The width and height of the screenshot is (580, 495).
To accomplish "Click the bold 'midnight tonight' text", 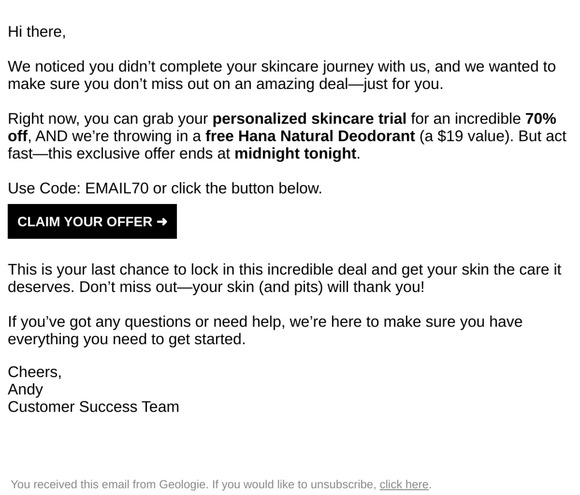I will [296, 154].
